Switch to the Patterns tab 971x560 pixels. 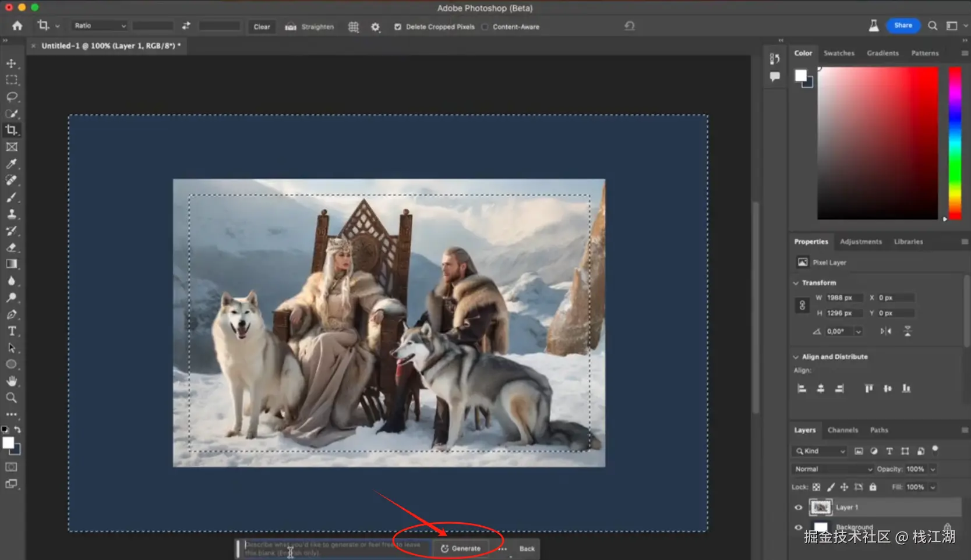(925, 53)
